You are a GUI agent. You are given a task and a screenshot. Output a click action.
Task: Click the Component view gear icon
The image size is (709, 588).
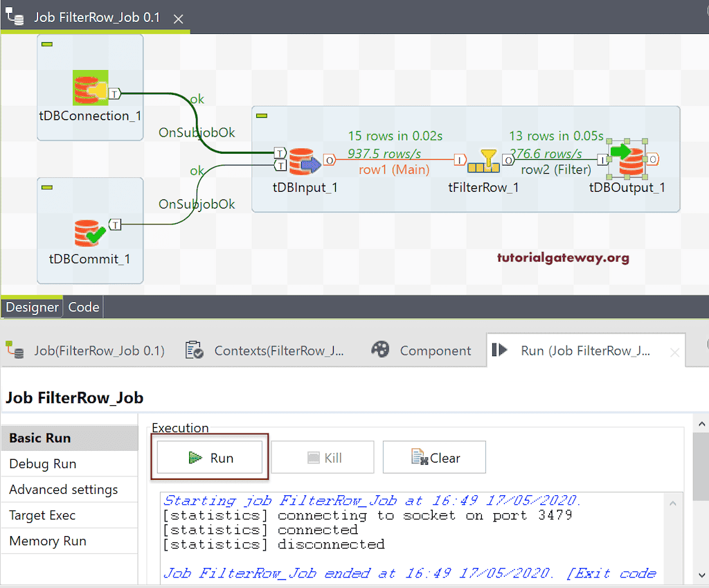tap(380, 350)
